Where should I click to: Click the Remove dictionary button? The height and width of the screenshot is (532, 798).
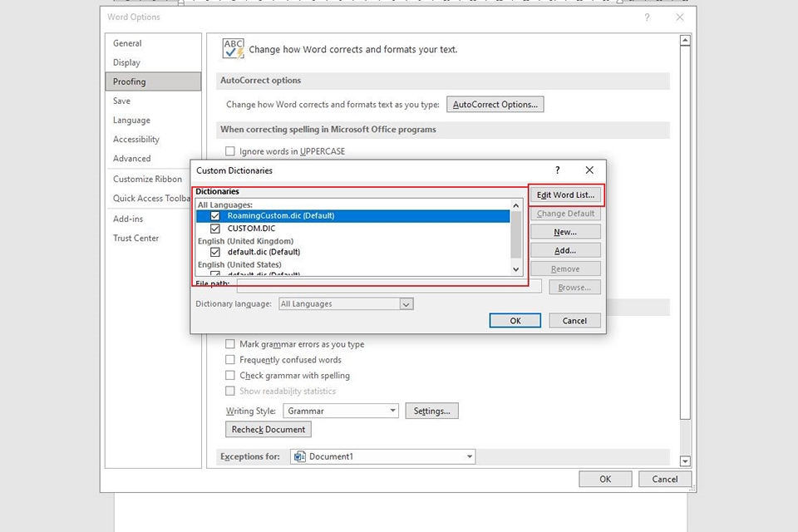coord(565,268)
